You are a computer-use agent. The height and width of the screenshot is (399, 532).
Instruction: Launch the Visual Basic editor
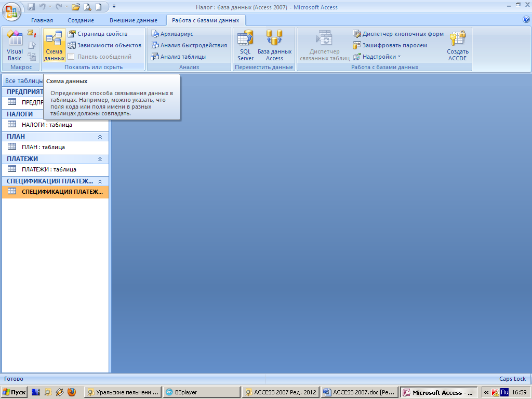coord(15,45)
